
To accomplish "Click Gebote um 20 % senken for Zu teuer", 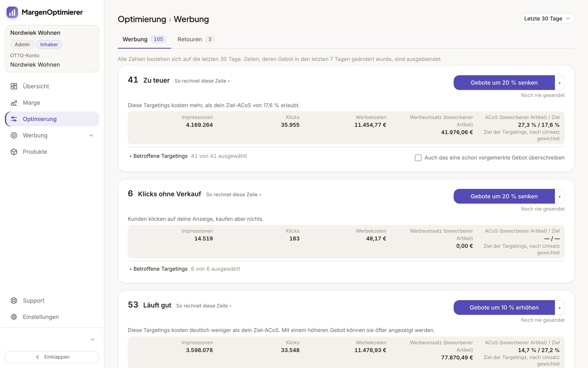I will pyautogui.click(x=504, y=83).
